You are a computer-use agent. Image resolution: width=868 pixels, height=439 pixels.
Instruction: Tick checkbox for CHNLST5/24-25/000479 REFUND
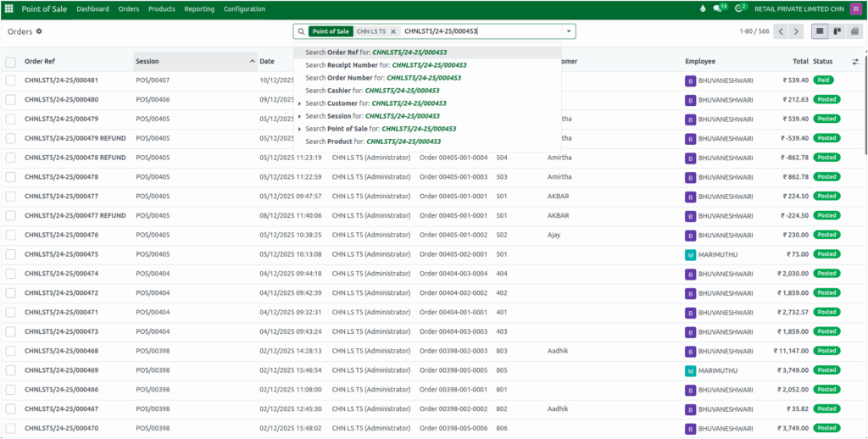point(11,138)
